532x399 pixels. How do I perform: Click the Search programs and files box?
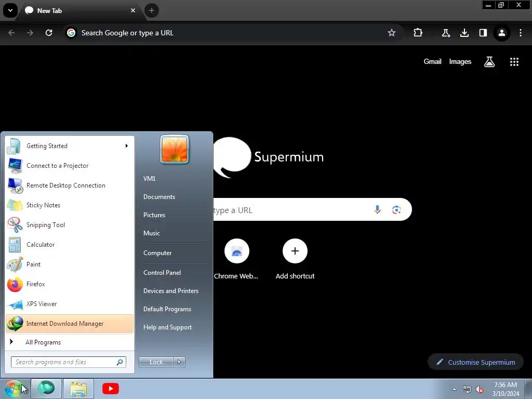68,362
